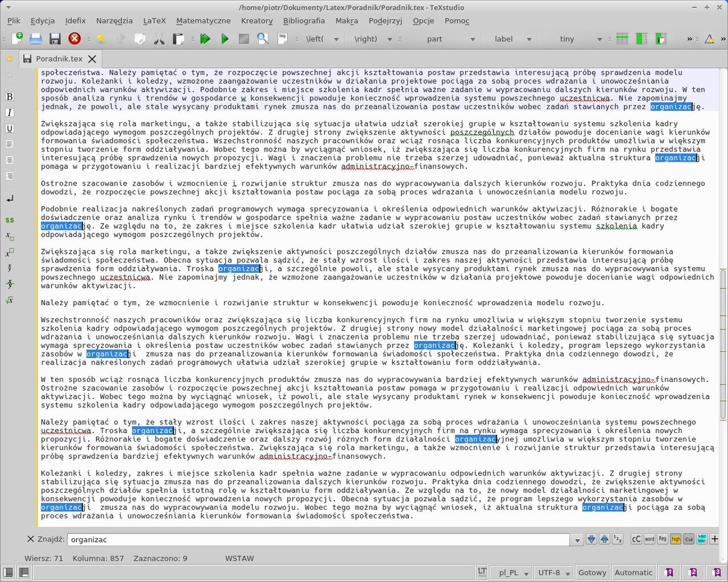Click the yellow warning triangle toolbar icon
The height and width of the screenshot is (582, 728).
point(709,39)
